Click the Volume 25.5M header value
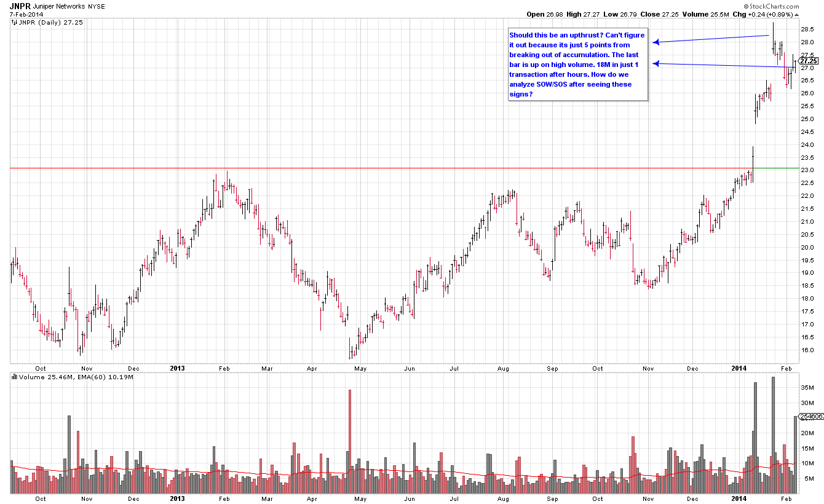 pyautogui.click(x=705, y=15)
